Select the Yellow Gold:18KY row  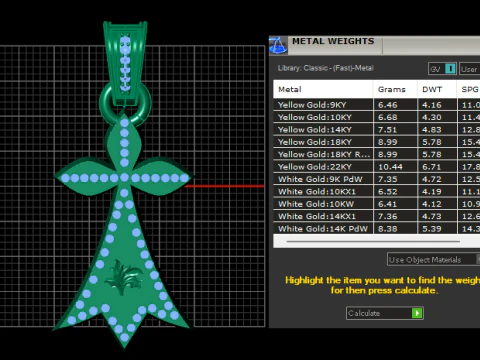pyautogui.click(x=377, y=142)
